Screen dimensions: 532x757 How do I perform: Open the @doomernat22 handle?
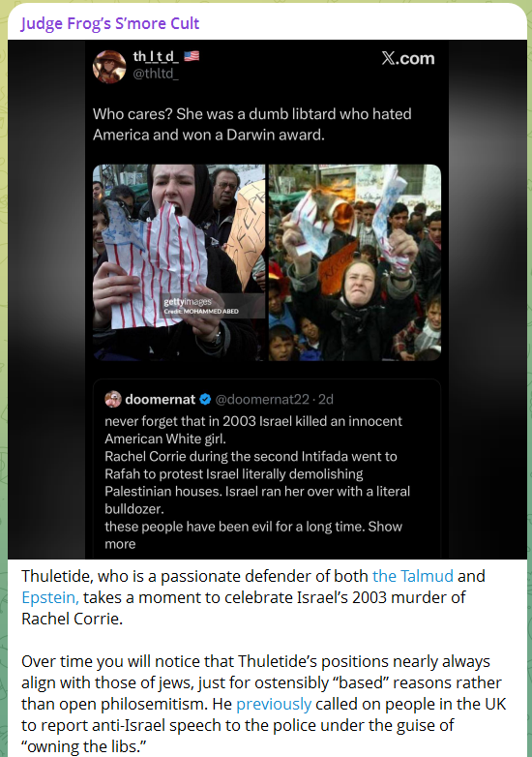coord(262,399)
